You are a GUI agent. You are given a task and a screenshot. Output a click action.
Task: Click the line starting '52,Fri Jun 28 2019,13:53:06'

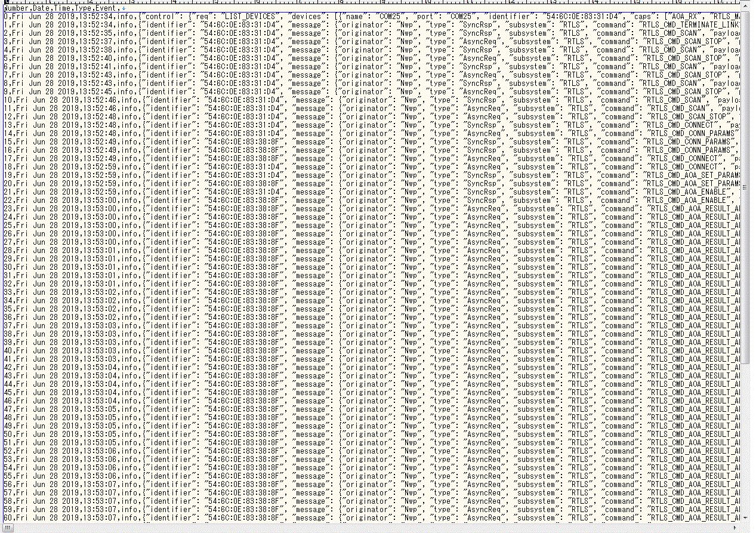[372, 451]
